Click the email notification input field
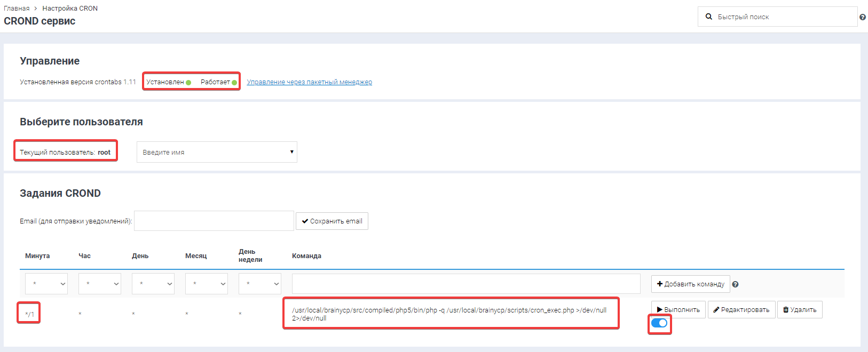 coord(214,221)
